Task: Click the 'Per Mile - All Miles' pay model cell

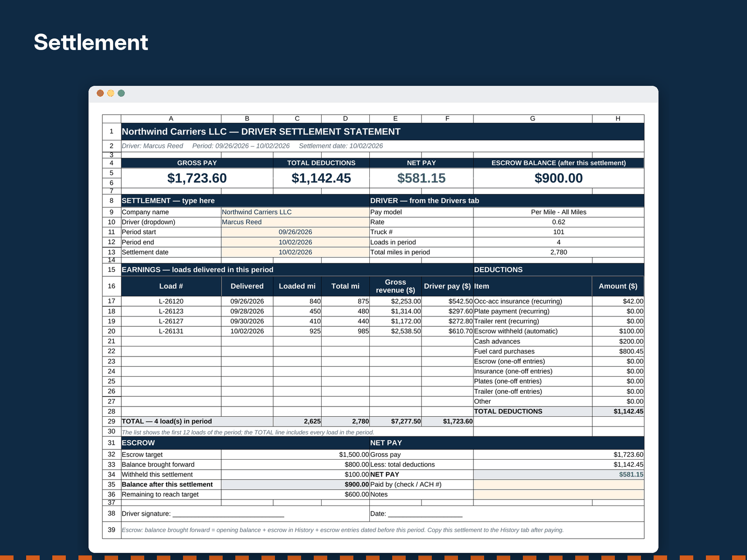Action: click(559, 212)
